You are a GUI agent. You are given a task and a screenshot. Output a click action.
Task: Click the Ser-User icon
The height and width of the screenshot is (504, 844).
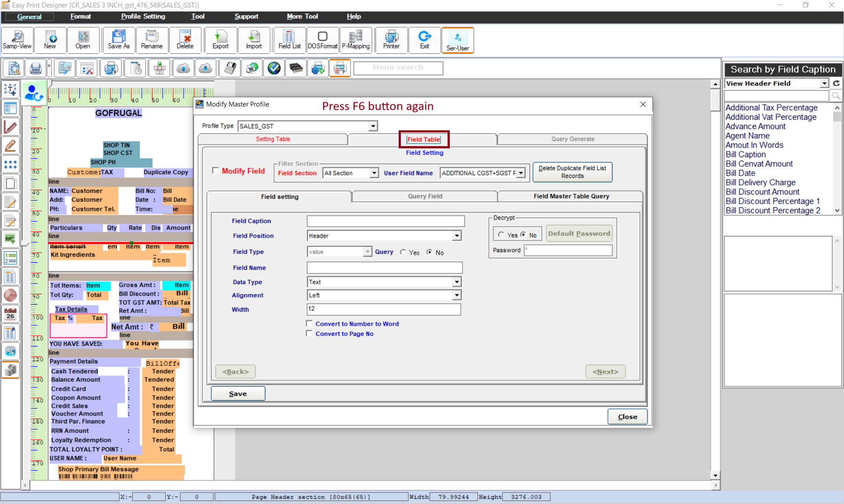point(457,40)
